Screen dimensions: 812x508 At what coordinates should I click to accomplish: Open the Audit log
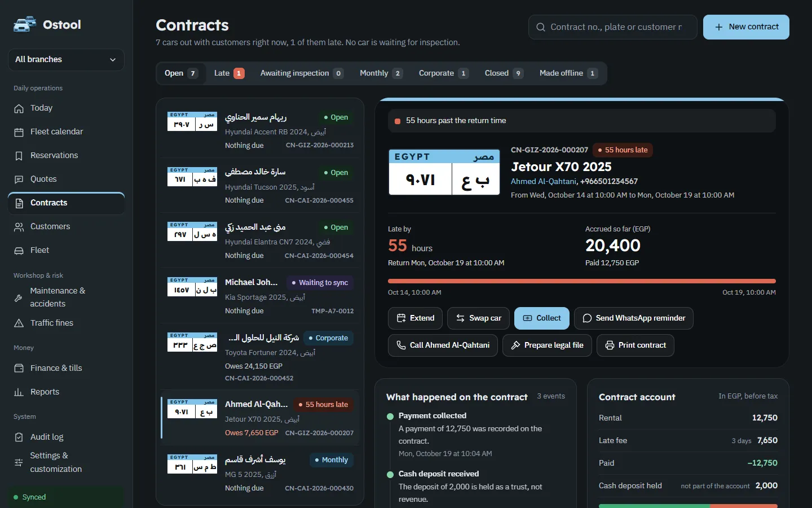pyautogui.click(x=66, y=437)
